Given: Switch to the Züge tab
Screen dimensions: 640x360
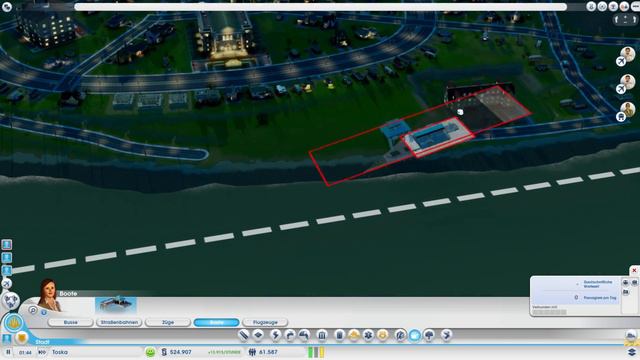Looking at the screenshot, I should click(x=168, y=322).
